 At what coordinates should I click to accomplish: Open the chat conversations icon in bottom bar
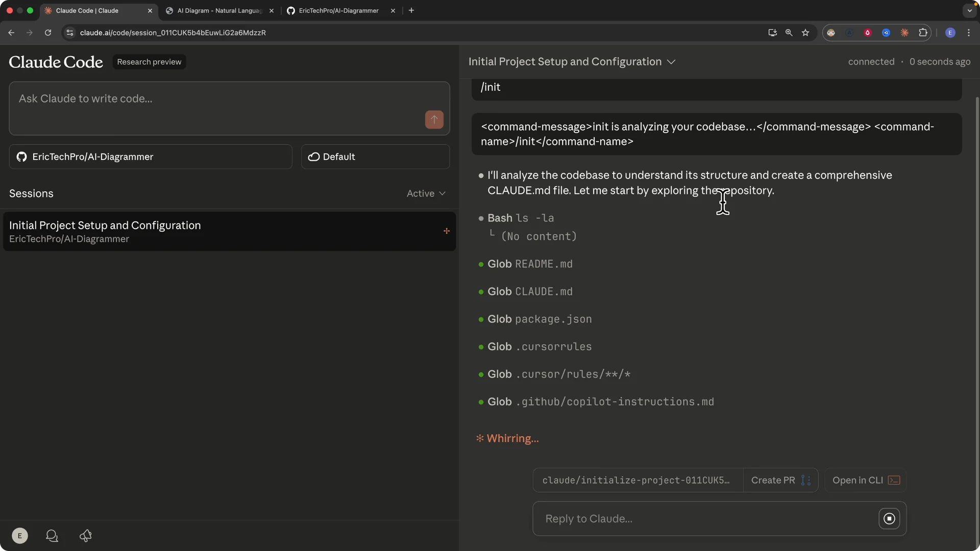click(52, 536)
